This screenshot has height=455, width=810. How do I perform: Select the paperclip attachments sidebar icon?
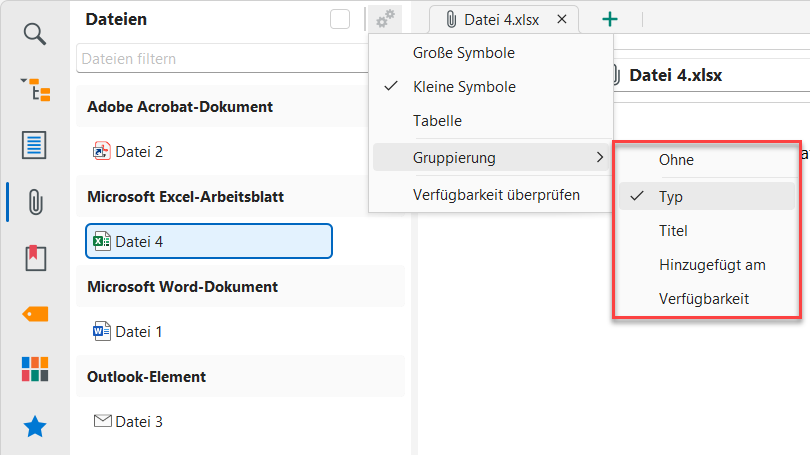pyautogui.click(x=35, y=201)
